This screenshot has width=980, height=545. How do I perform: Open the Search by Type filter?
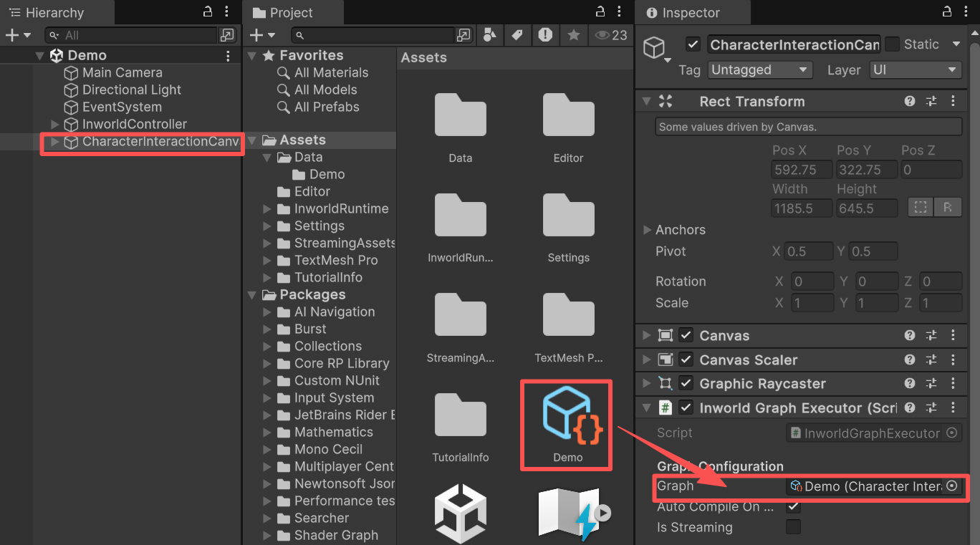click(490, 35)
